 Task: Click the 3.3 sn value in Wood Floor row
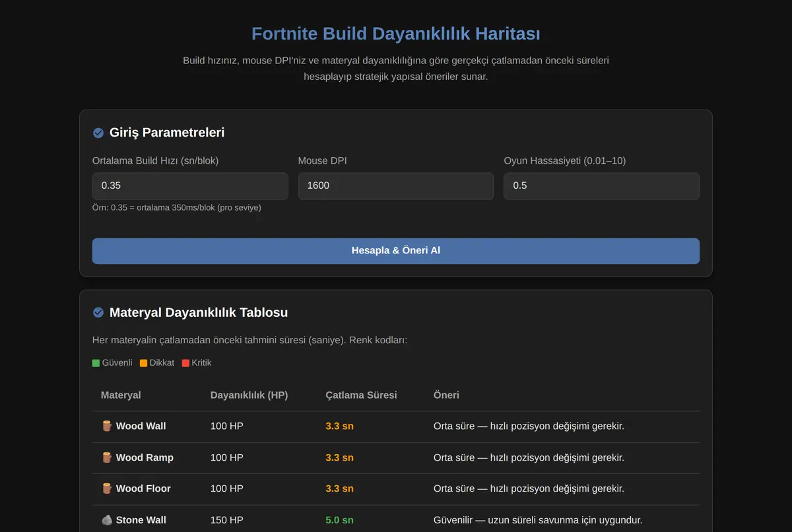339,488
